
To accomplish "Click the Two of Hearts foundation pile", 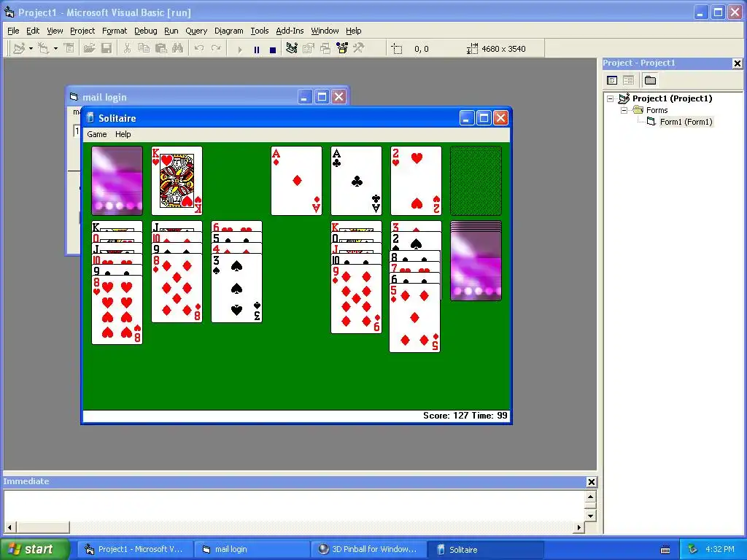I will click(x=416, y=181).
